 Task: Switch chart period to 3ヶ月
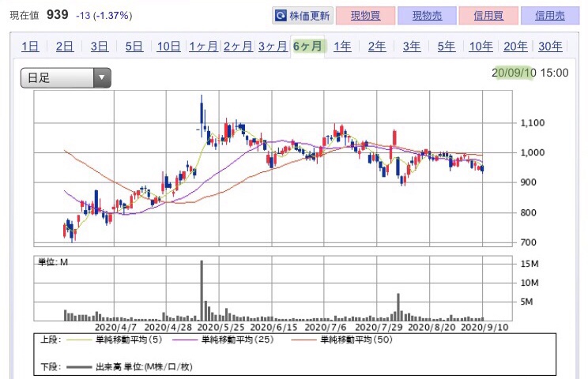273,47
